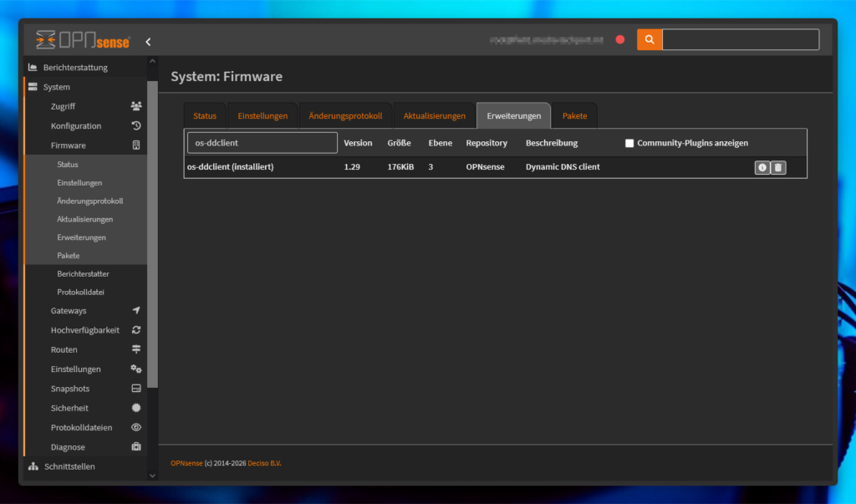Expand the Schnittstellen section
Image resolution: width=856 pixels, height=504 pixels.
tap(69, 466)
